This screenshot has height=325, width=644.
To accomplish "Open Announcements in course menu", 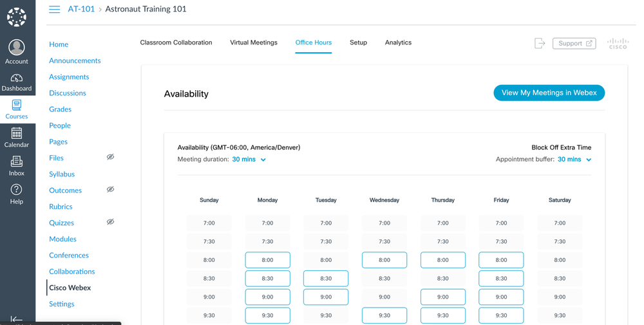I will tap(75, 60).
